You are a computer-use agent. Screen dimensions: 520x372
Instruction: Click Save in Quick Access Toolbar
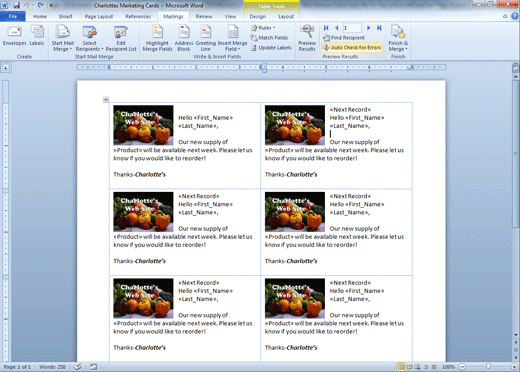[16, 5]
